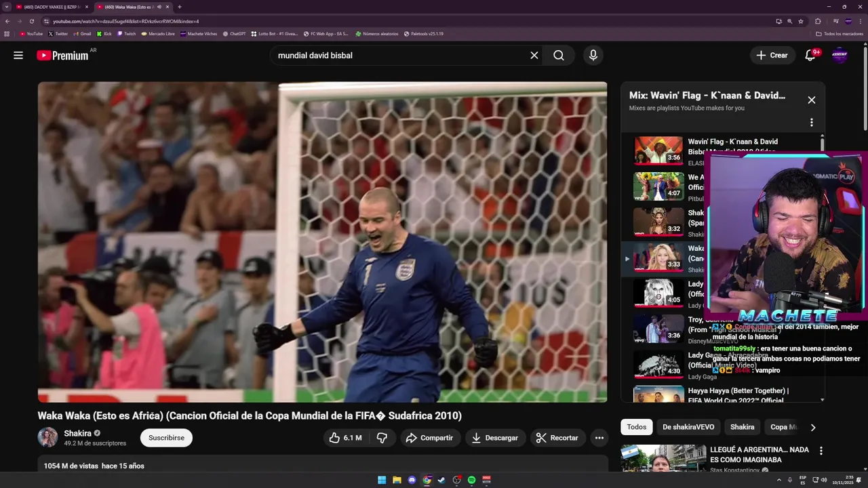Open the Extensions puzzle icon
The height and width of the screenshot is (488, 868).
pyautogui.click(x=818, y=21)
